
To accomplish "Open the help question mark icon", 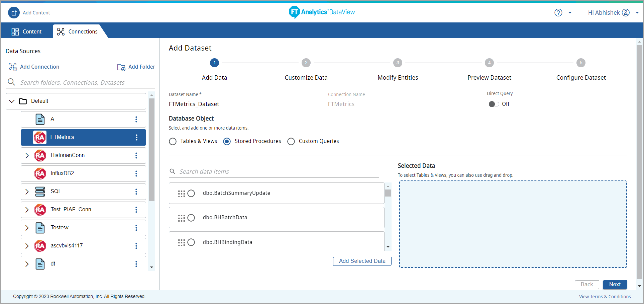I will [x=558, y=13].
